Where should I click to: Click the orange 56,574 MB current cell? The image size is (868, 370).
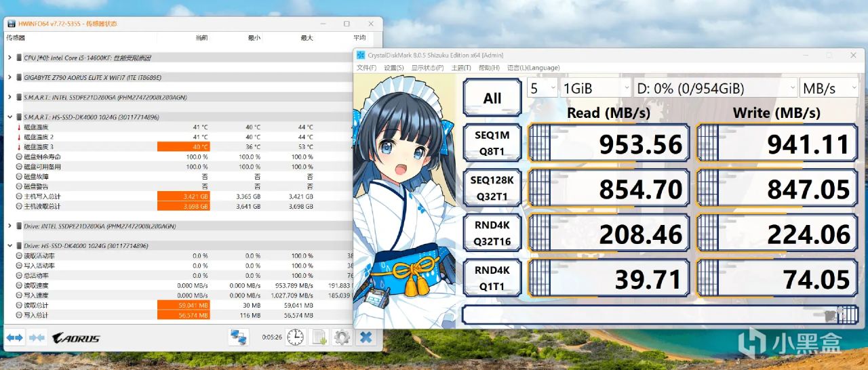(x=183, y=314)
